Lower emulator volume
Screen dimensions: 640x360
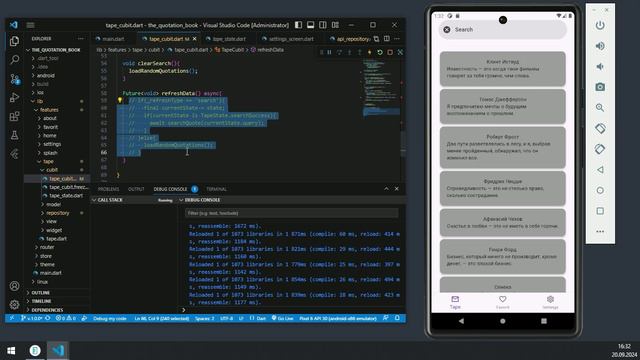pos(600,66)
